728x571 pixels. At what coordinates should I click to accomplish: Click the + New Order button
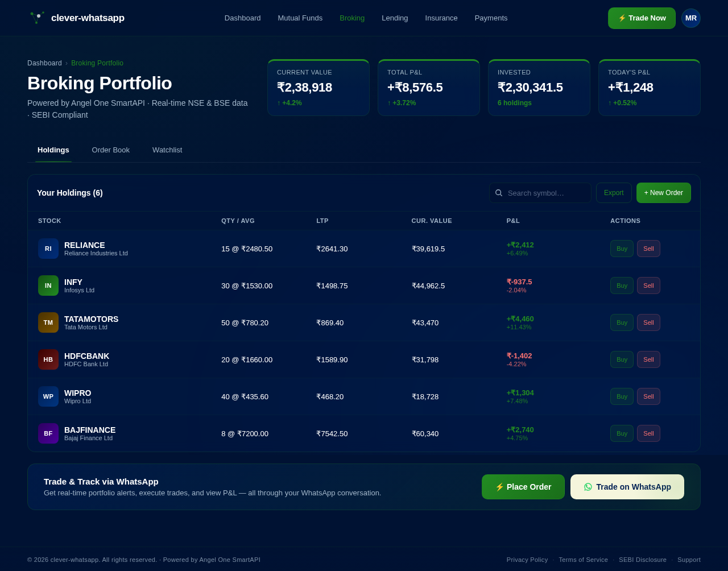pos(664,192)
